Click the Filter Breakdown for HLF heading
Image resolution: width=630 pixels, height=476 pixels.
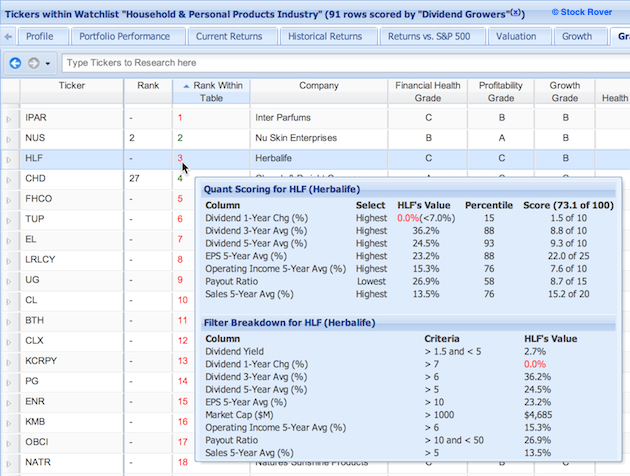289,323
